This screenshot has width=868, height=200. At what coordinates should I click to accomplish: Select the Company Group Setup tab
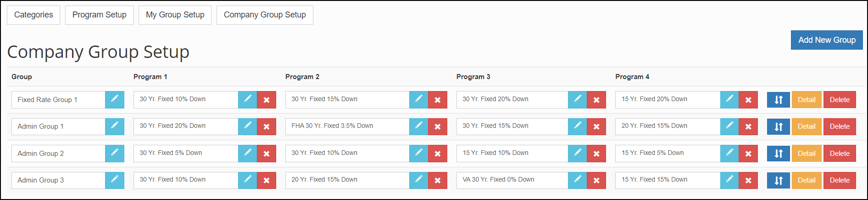point(265,15)
